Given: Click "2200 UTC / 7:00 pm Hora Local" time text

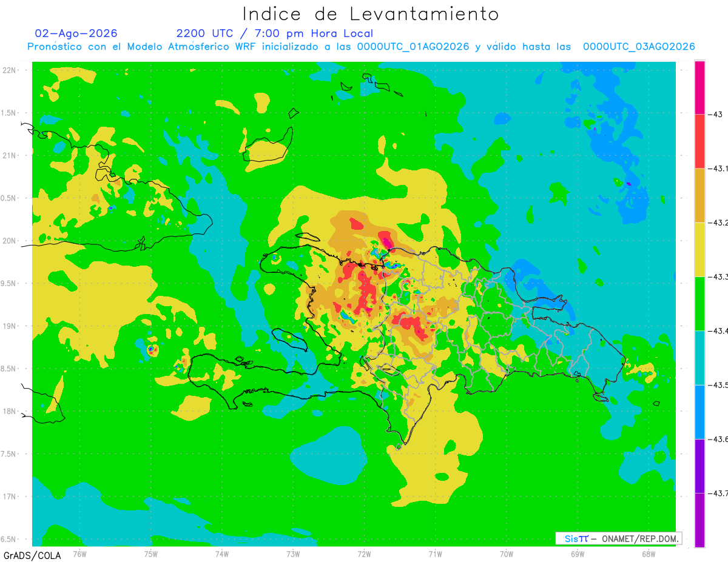Looking at the screenshot, I should (275, 33).
